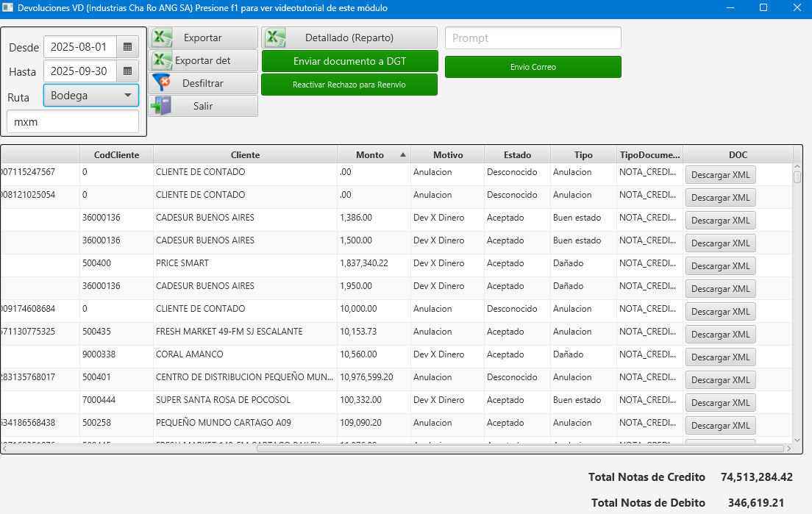The height and width of the screenshot is (514, 812).
Task: Select the SUPER SANTA ROSA DE POCOSOL row
Action: pyautogui.click(x=223, y=400)
